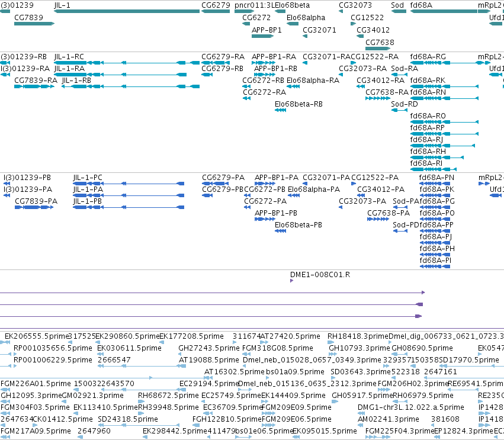Screen dimensions: 504x440
Task: Open transcript fd68A-RJ
Action: [x=426, y=140]
